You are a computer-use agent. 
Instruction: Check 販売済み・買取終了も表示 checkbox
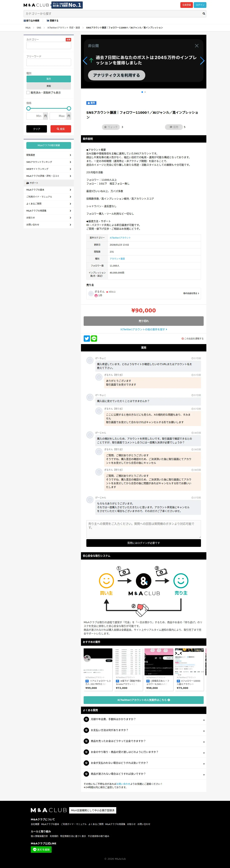click(x=28, y=92)
